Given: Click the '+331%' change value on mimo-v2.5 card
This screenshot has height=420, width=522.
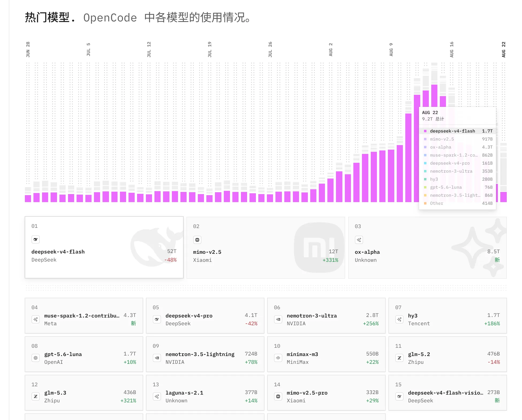Looking at the screenshot, I should [x=330, y=260].
